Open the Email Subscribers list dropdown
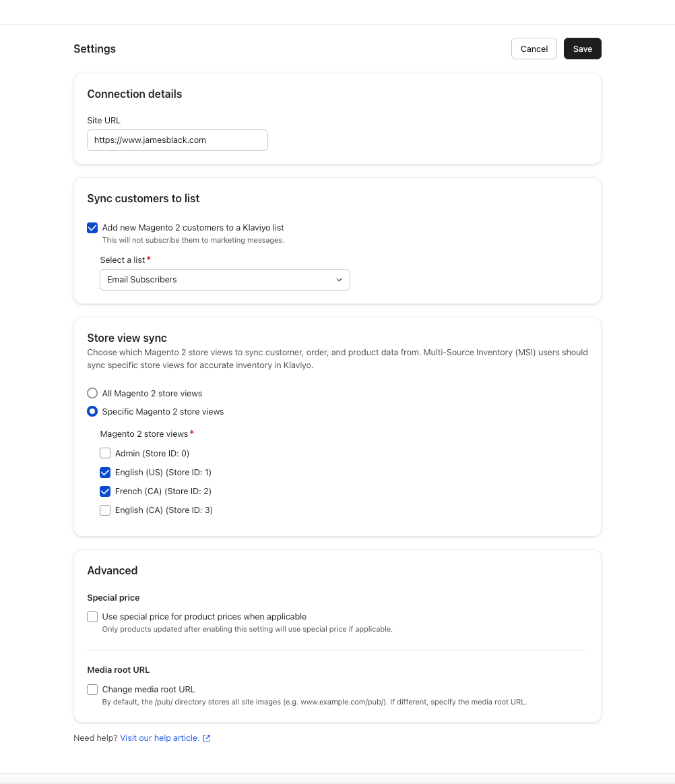675x784 pixels. (224, 280)
